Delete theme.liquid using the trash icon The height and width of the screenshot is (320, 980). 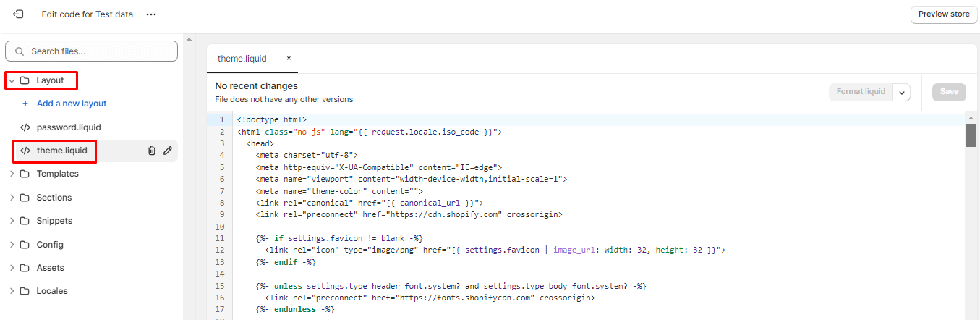click(x=152, y=151)
